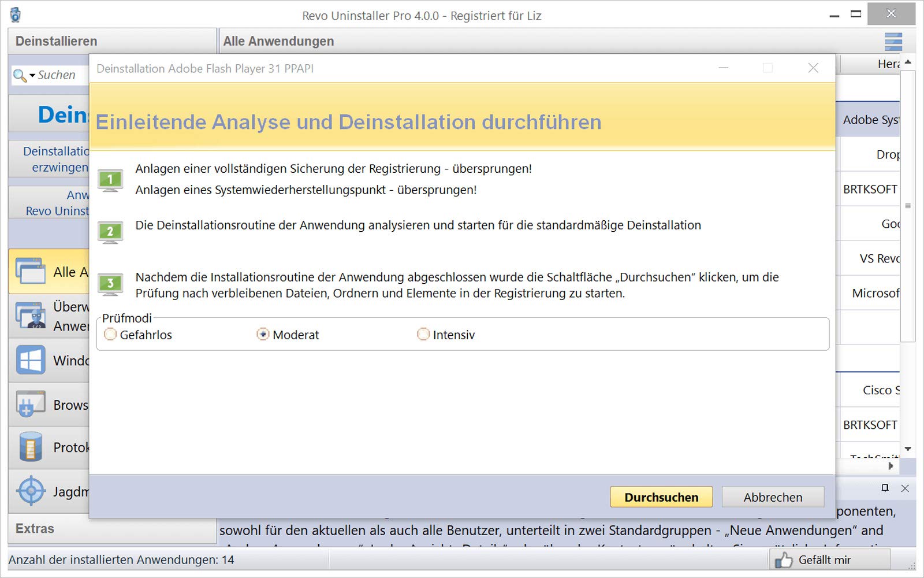This screenshot has height=578, width=924.
Task: Click the Alle Anwendungen header tab
Action: pyautogui.click(x=278, y=41)
